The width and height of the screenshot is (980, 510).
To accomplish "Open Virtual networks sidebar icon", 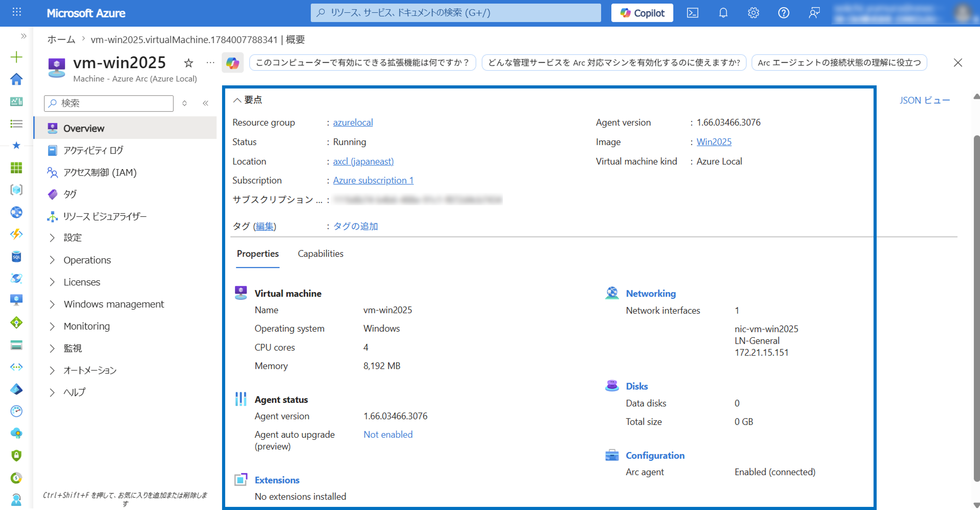I will pos(16,367).
